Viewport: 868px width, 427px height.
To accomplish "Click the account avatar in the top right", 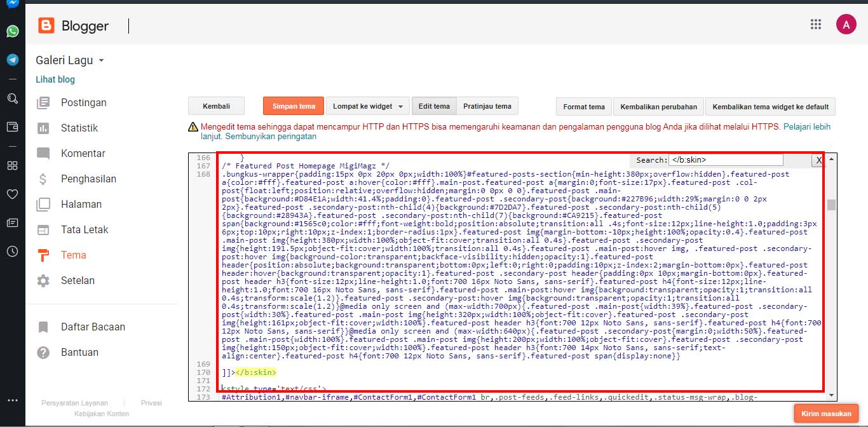I will 846,24.
